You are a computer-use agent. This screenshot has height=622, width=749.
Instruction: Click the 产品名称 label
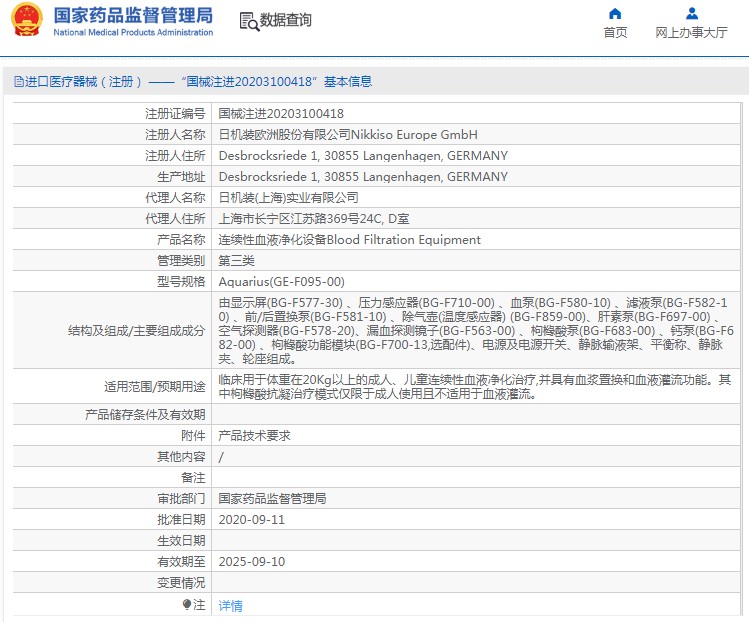(181, 240)
